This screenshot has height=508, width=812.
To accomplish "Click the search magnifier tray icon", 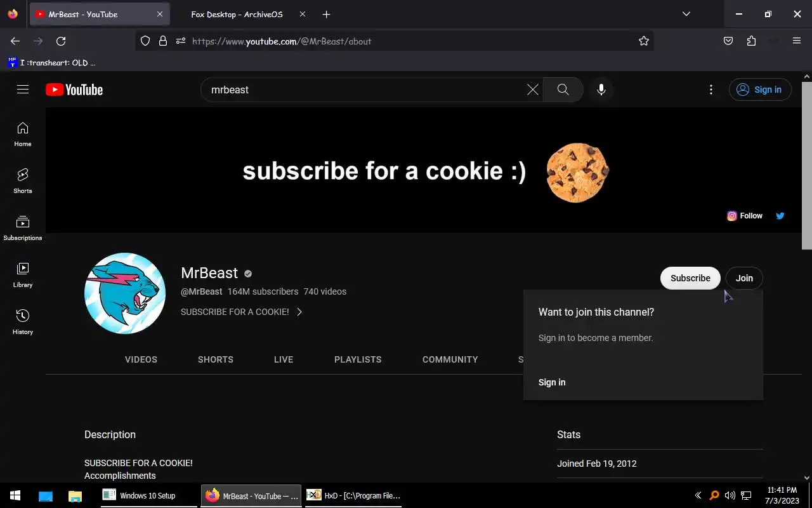I will pos(714,495).
